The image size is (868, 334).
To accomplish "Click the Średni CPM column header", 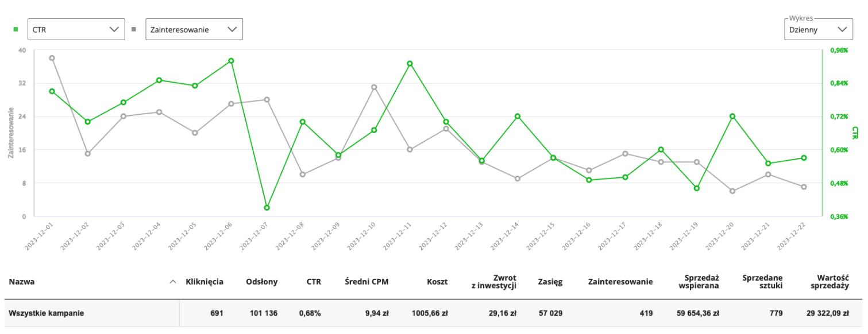I will [367, 282].
